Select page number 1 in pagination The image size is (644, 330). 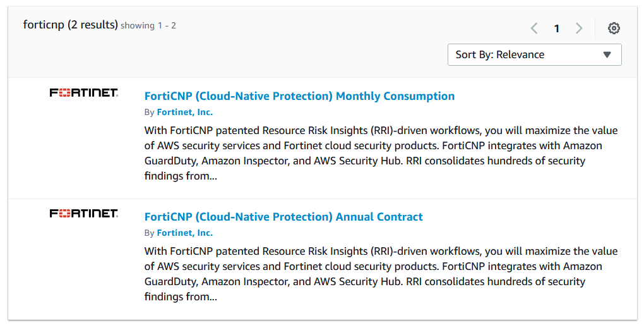point(556,28)
